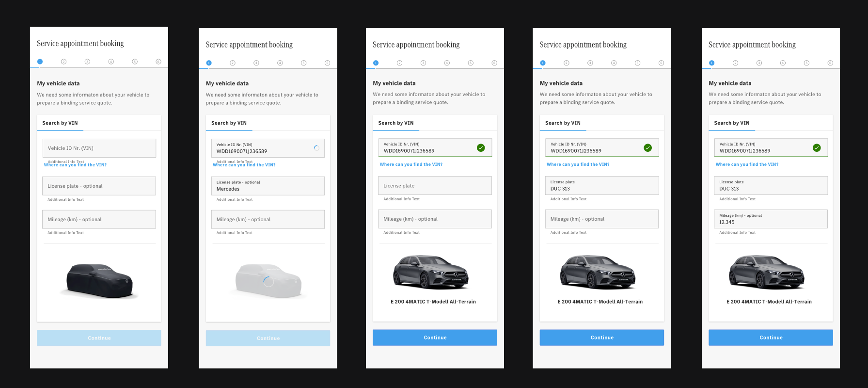
Task: Select step 4 indicator in the middle panel
Action: point(447,63)
